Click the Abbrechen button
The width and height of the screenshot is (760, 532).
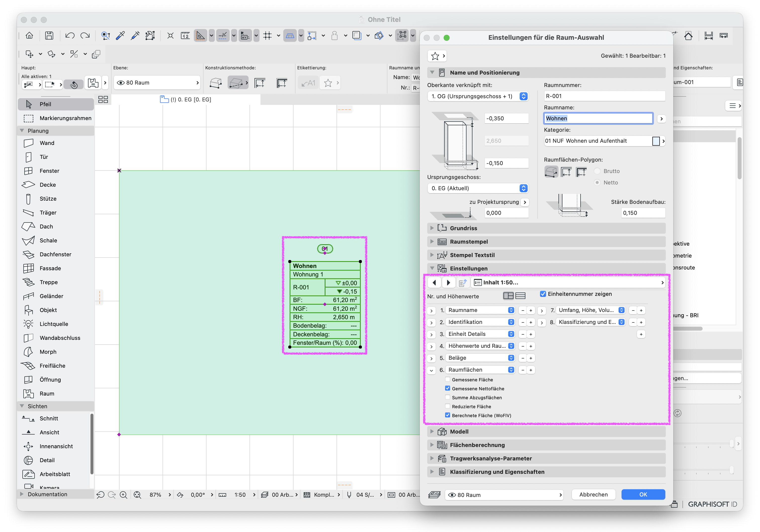(593, 495)
